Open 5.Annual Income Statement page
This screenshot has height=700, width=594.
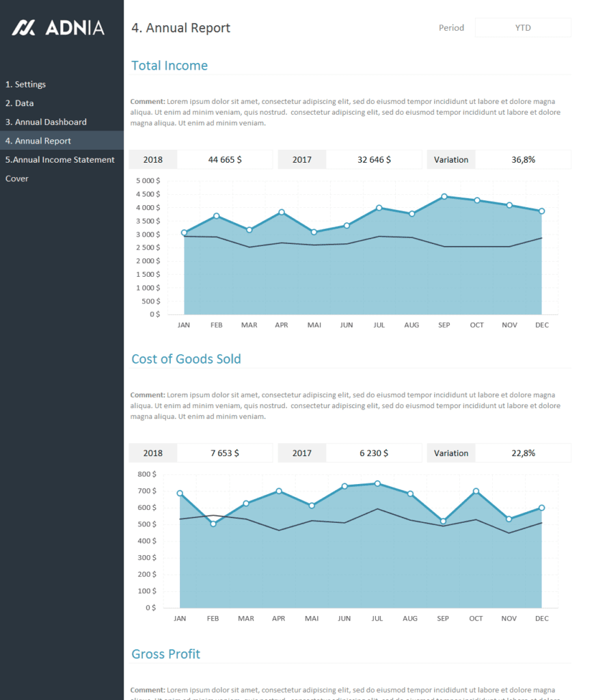click(60, 159)
